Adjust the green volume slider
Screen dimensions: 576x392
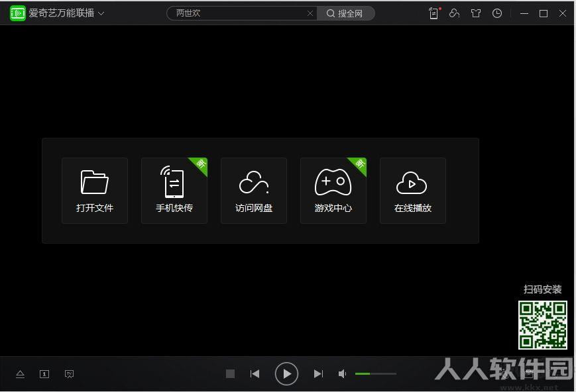[376, 373]
